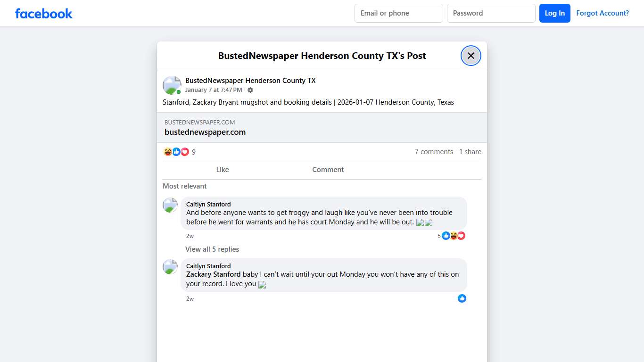Close the BustedNewspaper post dialog
This screenshot has width=644, height=362.
point(471,56)
